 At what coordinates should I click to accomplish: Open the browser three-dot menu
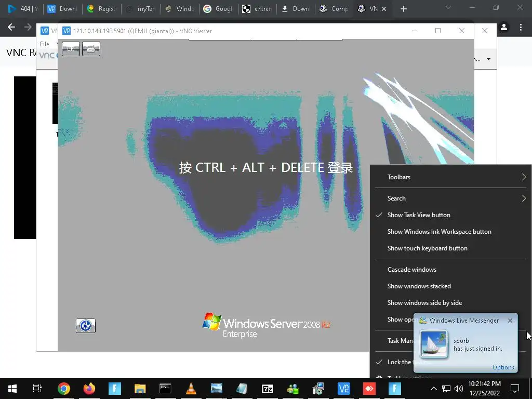click(521, 27)
